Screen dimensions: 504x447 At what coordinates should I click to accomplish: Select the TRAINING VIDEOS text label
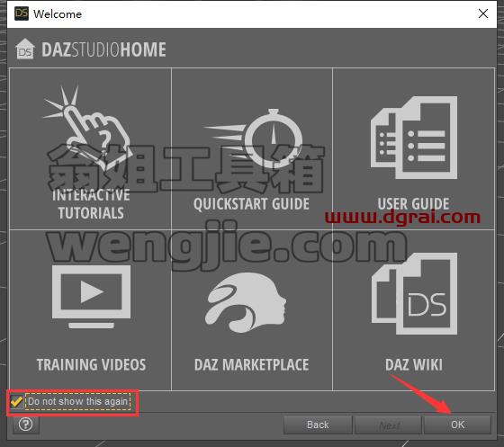point(91,365)
